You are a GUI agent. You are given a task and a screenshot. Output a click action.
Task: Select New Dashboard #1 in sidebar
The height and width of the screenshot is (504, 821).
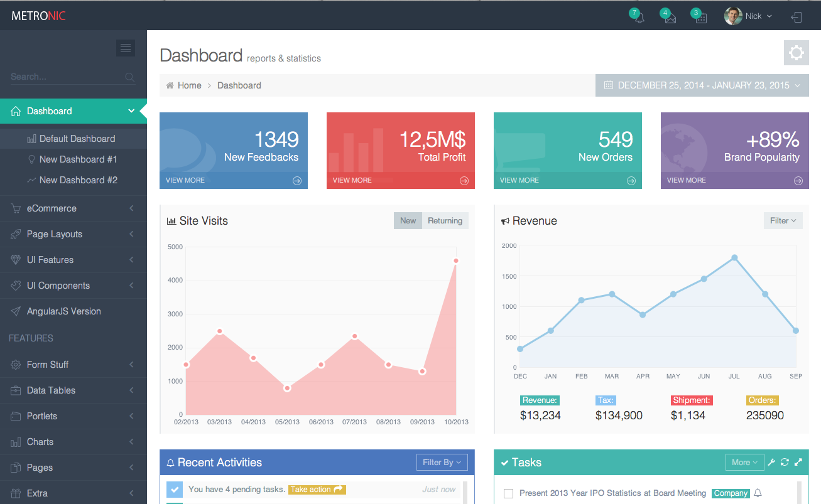tap(78, 159)
